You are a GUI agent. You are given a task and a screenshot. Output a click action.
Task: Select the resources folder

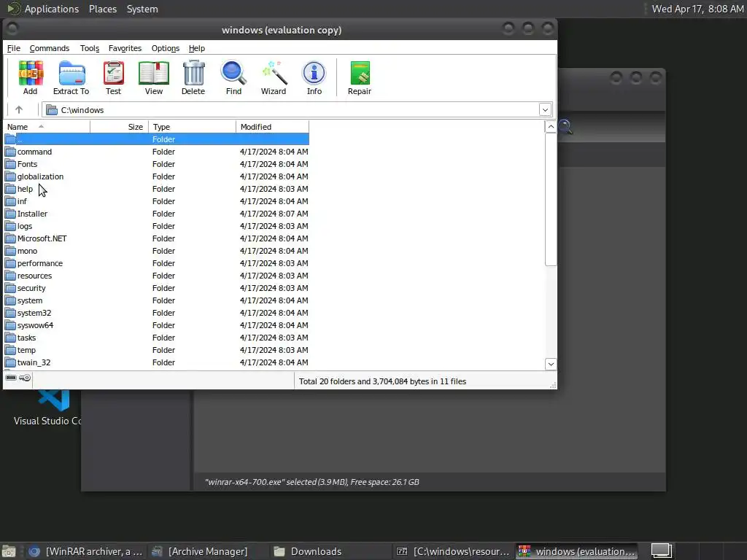[x=157, y=276]
